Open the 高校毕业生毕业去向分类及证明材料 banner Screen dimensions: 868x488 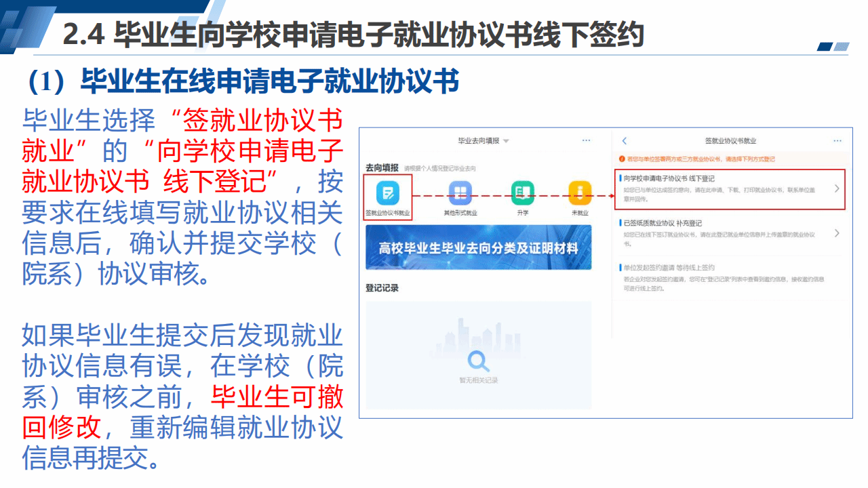tap(478, 248)
